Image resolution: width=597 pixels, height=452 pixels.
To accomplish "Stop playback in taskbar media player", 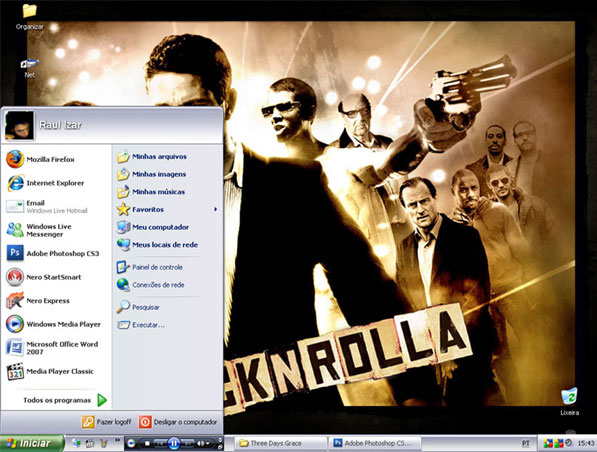I will click(147, 443).
